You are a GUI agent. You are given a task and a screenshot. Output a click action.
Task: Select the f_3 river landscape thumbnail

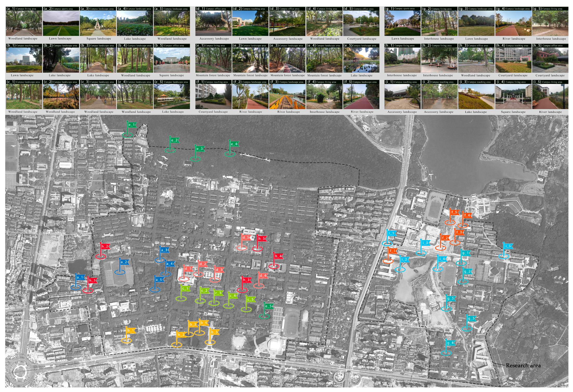(x=287, y=96)
